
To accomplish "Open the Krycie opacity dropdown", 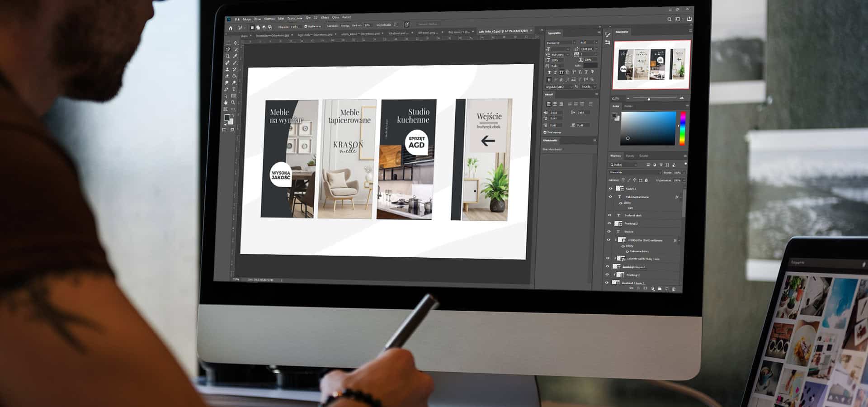I will point(684,172).
